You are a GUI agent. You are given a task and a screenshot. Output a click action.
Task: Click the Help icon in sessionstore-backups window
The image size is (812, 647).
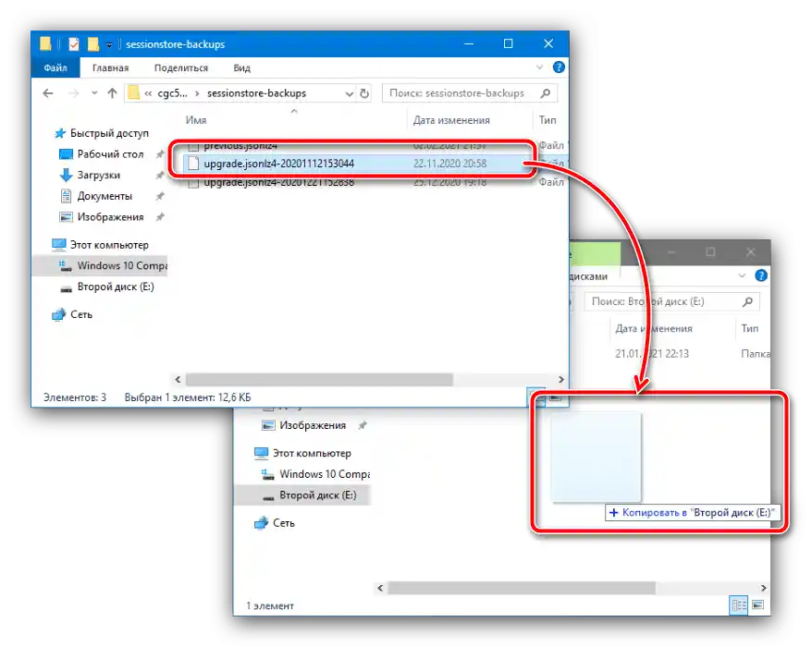559,67
